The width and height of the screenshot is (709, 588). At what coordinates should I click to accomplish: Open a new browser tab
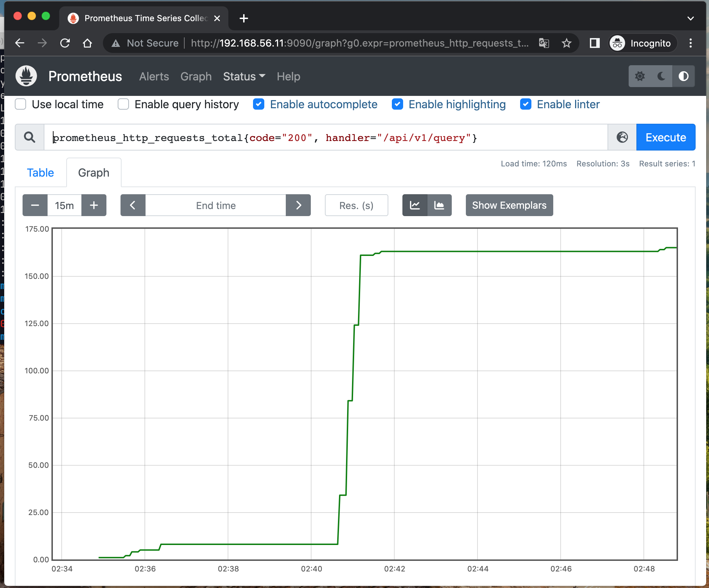click(244, 18)
